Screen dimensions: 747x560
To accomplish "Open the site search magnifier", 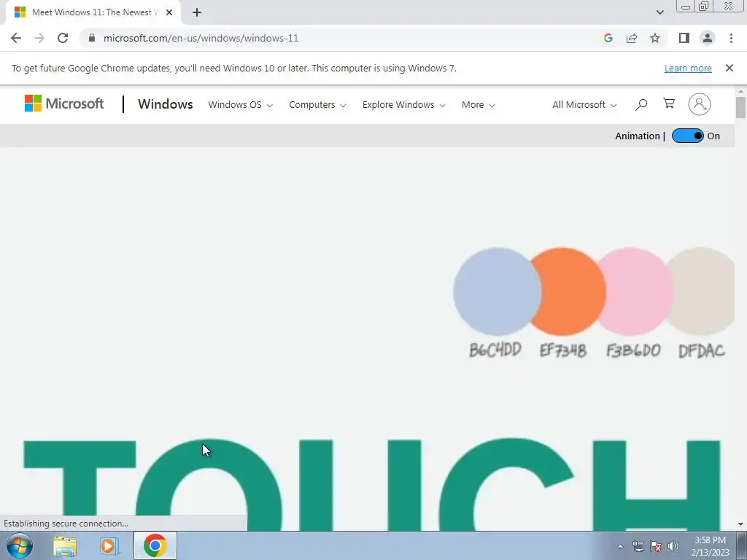I will click(641, 104).
